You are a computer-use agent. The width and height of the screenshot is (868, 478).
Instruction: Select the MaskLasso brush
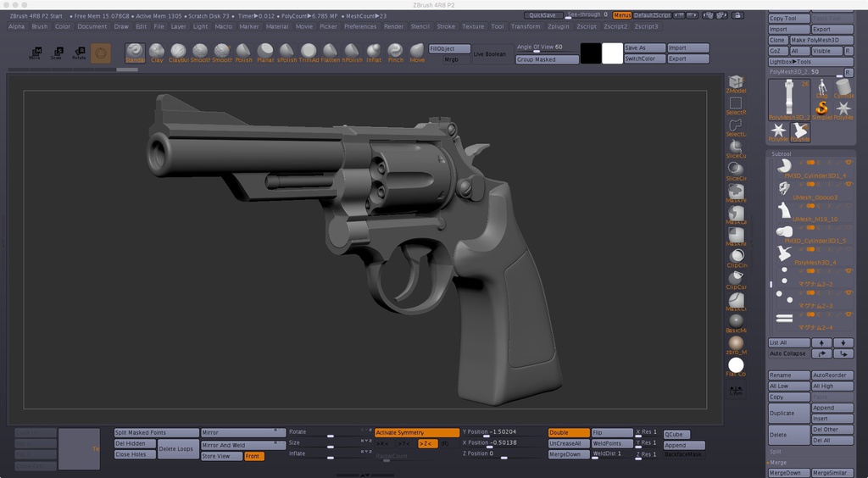[x=736, y=215]
